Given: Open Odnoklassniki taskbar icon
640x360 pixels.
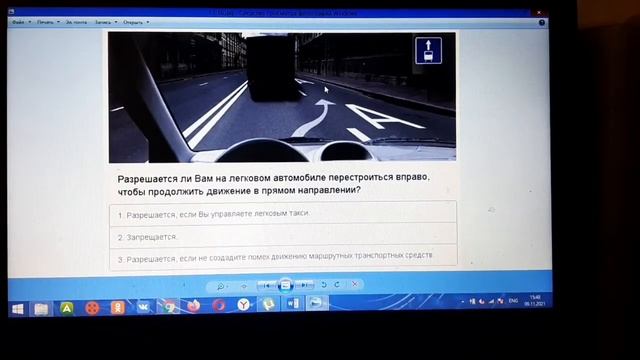Looking at the screenshot, I should coord(118,307).
